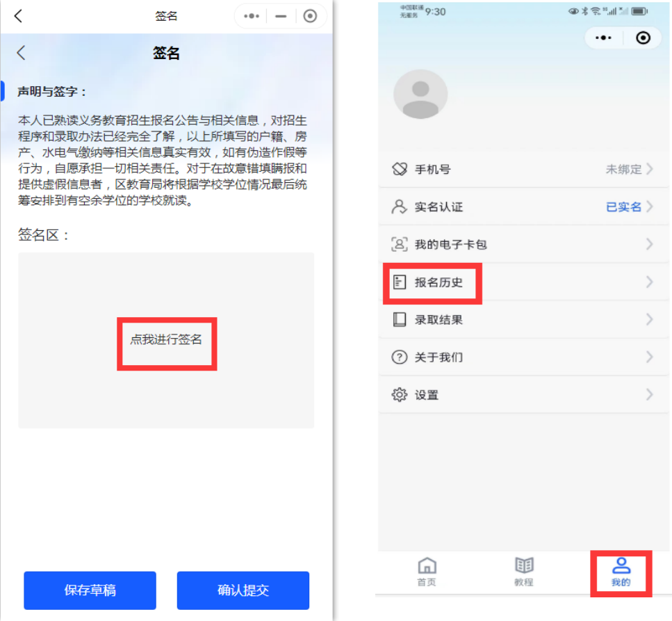
Task: Expand the 实名认证 row chevron
Action: pos(650,207)
